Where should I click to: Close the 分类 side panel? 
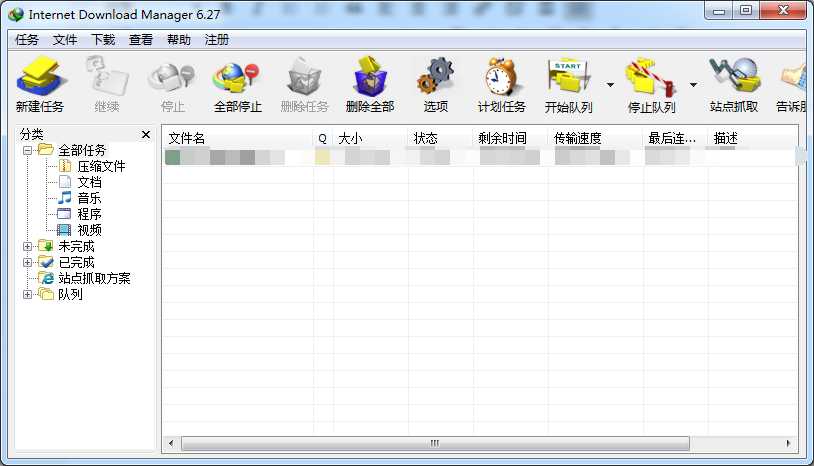pyautogui.click(x=146, y=134)
